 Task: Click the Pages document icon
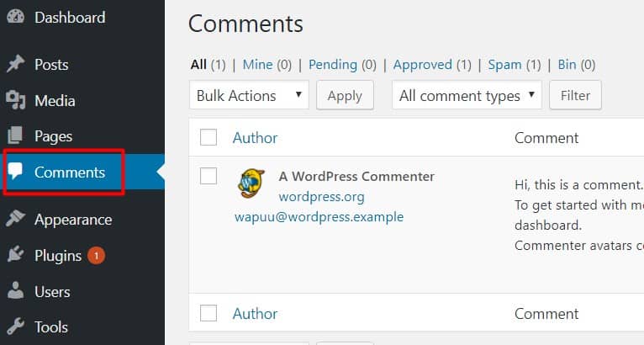coord(15,136)
